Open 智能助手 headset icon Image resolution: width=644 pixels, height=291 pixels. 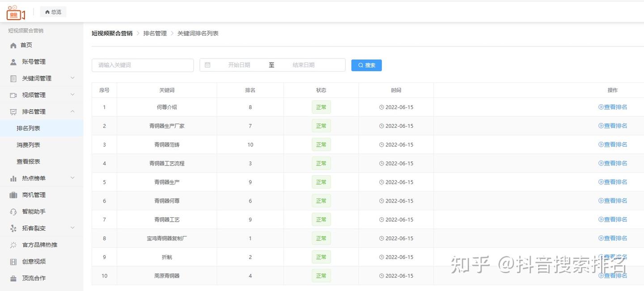[13, 211]
